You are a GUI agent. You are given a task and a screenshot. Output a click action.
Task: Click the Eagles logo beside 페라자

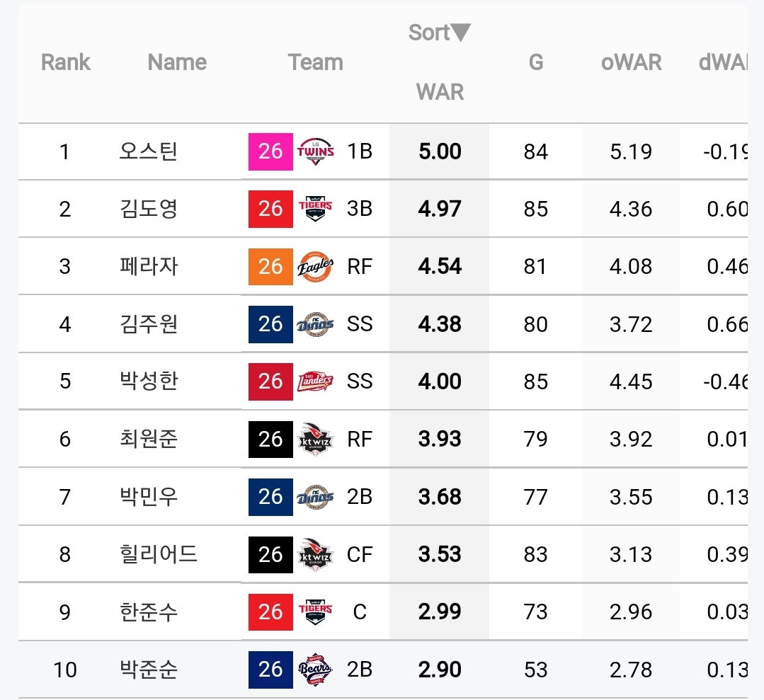click(x=315, y=266)
